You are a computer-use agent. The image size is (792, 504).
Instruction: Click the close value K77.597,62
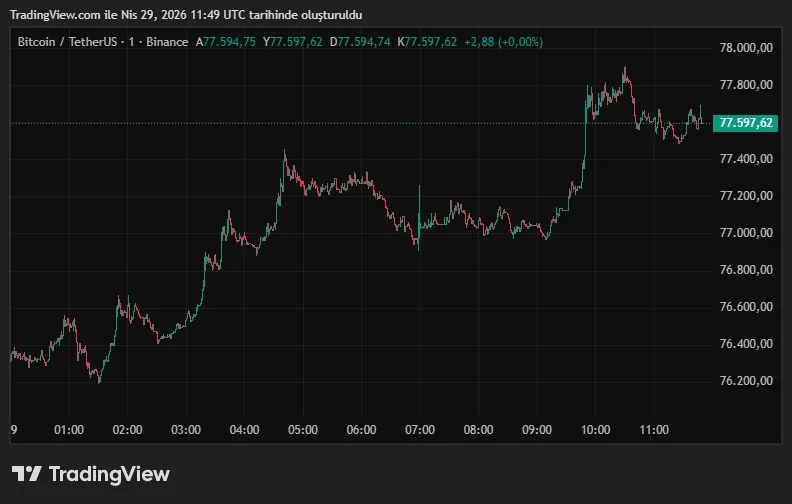(x=427, y=42)
